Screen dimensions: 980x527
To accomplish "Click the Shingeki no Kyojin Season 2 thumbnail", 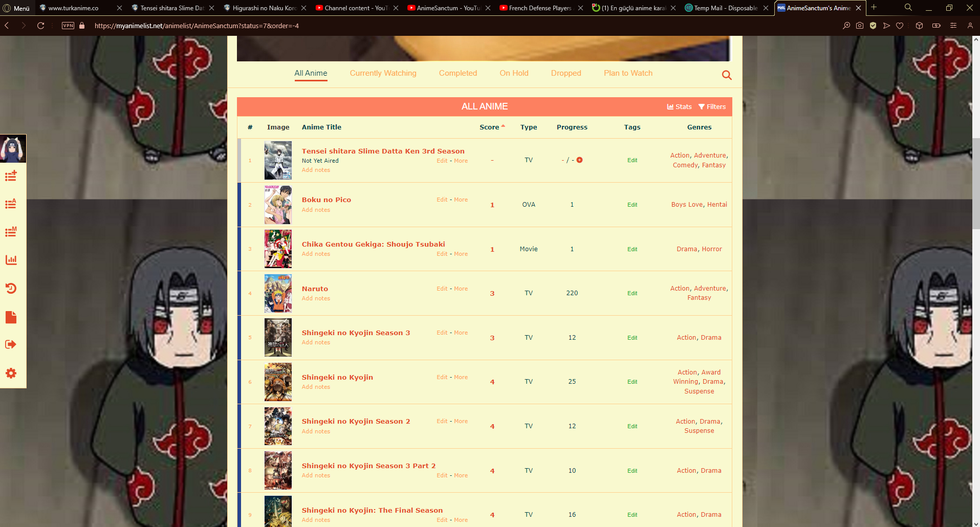I will pos(278,426).
